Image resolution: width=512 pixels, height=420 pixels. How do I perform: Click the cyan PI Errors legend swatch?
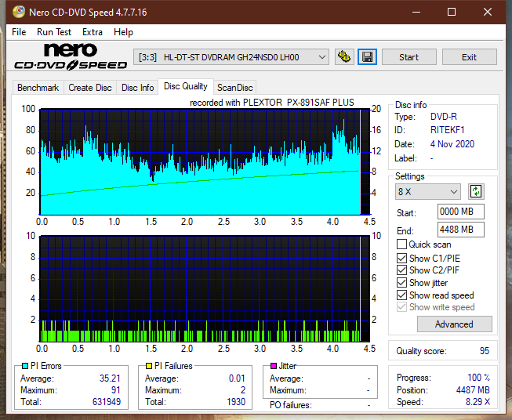coord(25,366)
